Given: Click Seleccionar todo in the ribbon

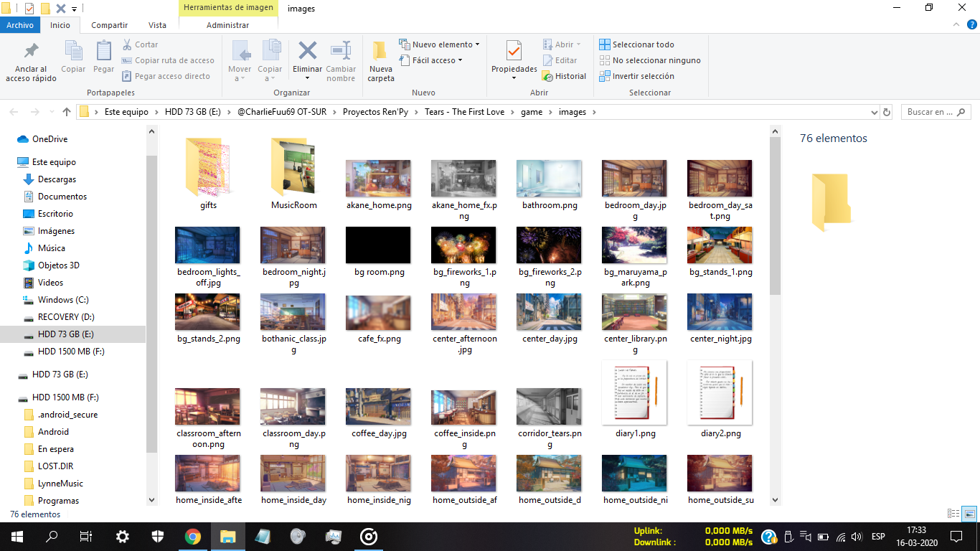Looking at the screenshot, I should coord(636,44).
